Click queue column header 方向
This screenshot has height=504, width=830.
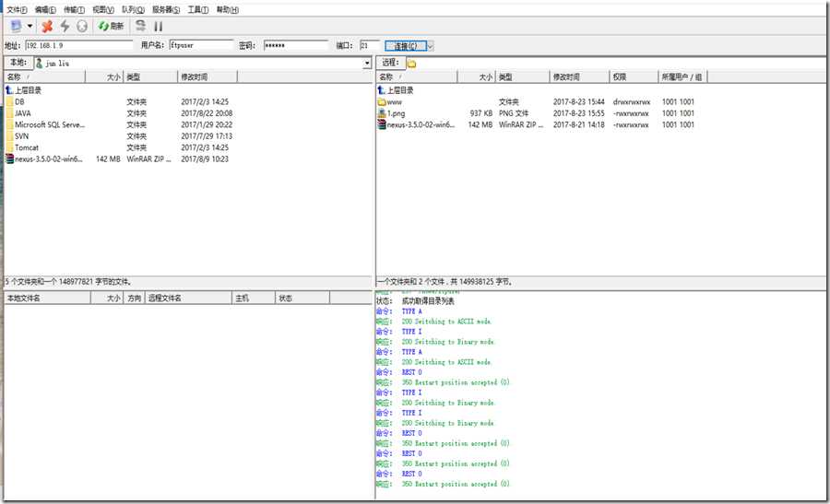[134, 299]
